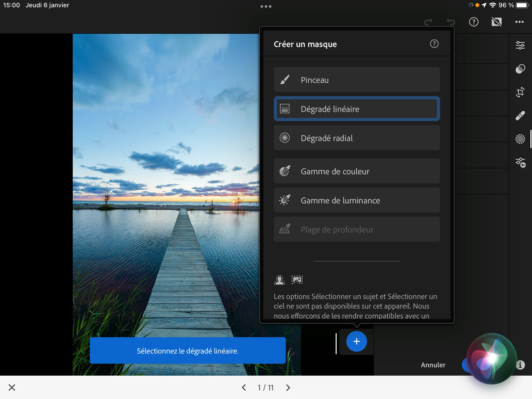Screen dimensions: 532x399
Task: Select the Healing bandage tool
Action: [x=520, y=116]
